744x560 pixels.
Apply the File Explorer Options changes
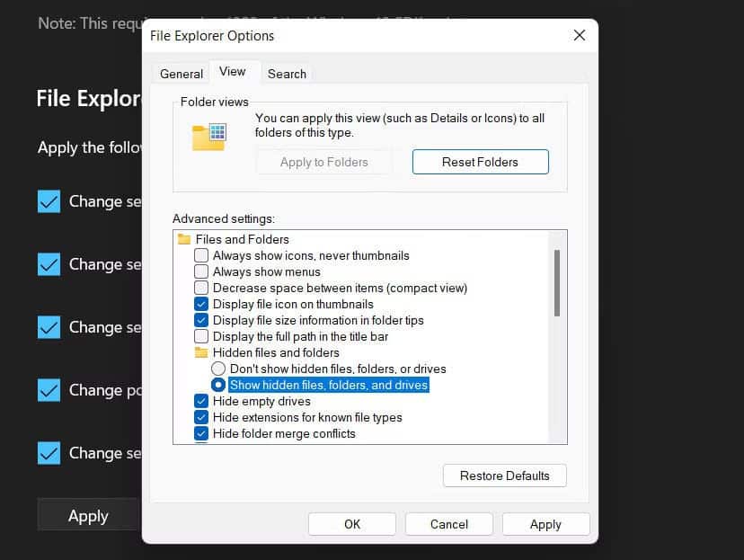click(545, 523)
